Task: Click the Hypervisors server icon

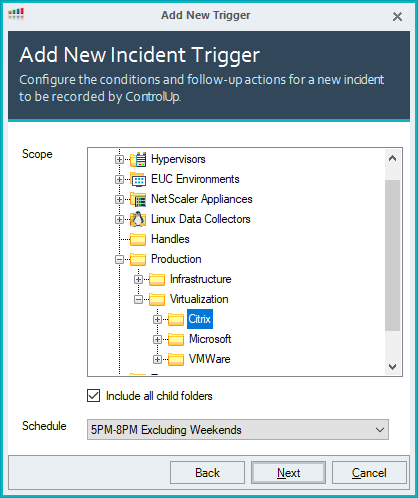Action: click(x=138, y=159)
